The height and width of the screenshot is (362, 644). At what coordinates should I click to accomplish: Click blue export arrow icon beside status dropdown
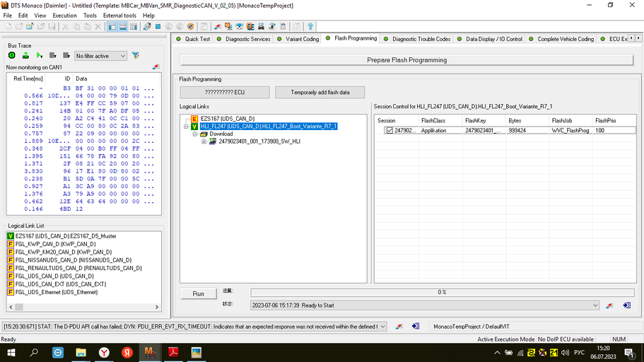click(x=627, y=305)
